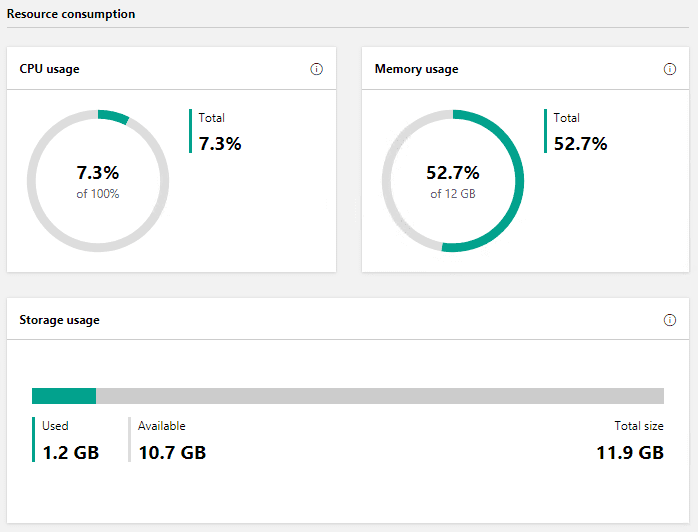Open the Storage usage info icon

(670, 320)
